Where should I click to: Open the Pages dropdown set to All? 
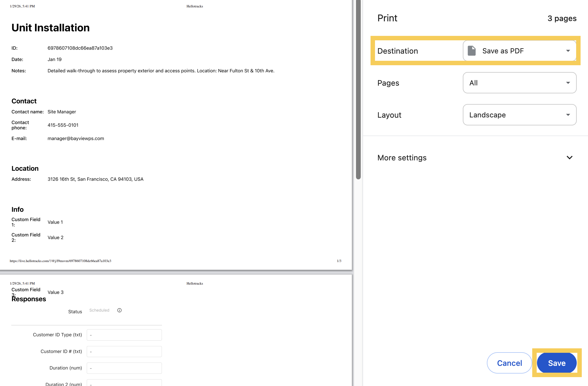click(x=519, y=83)
